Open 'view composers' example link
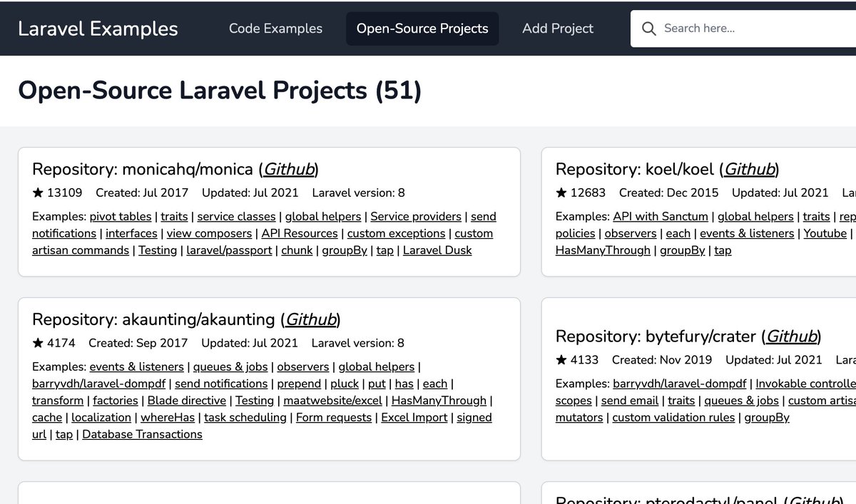 coord(209,234)
